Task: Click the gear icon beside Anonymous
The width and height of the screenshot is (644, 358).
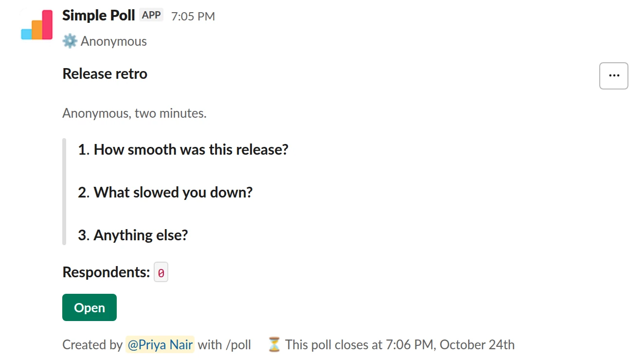Action: pyautogui.click(x=70, y=41)
